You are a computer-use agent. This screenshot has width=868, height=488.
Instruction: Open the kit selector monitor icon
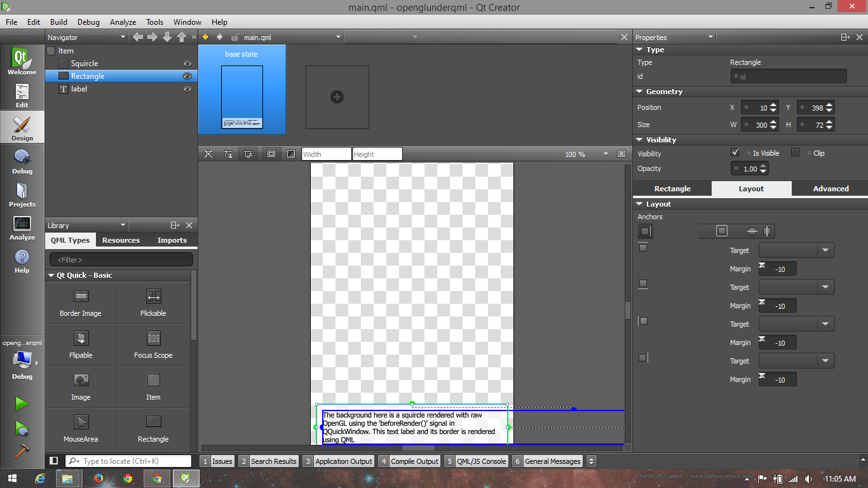tap(22, 360)
